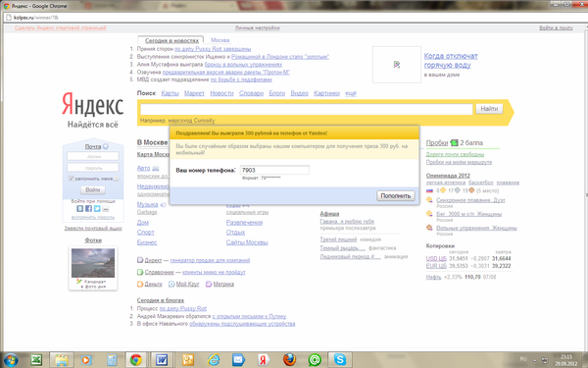Focus the phone number input field
The height and width of the screenshot is (368, 588).
click(x=274, y=170)
